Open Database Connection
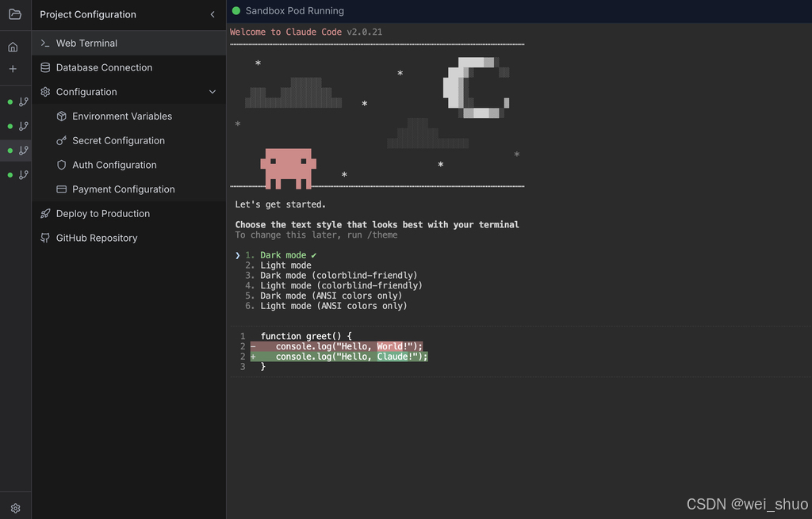Image resolution: width=812 pixels, height=519 pixels. tap(129, 67)
